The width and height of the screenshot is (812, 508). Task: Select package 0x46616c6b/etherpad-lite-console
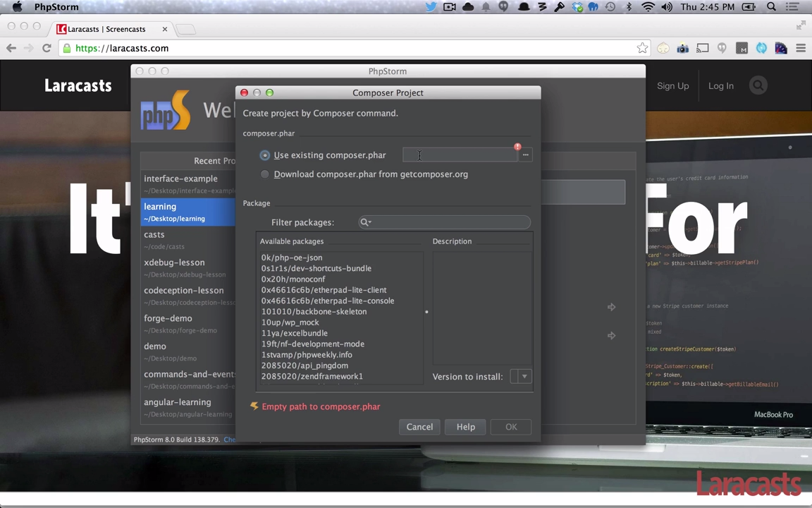(327, 301)
